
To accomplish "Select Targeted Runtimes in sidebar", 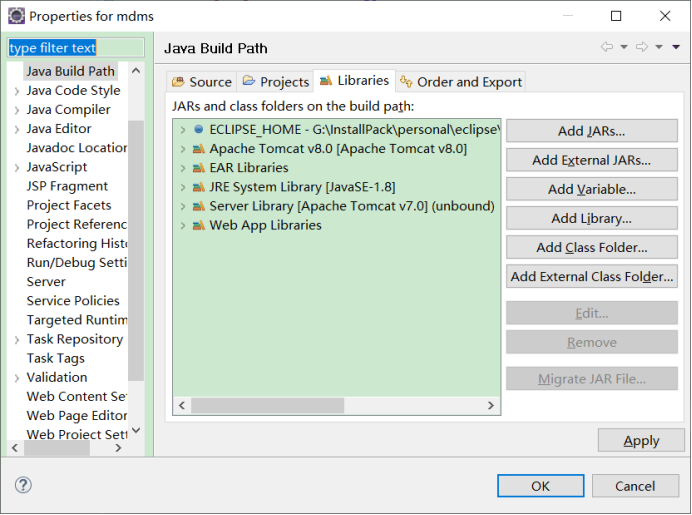I will tap(76, 320).
